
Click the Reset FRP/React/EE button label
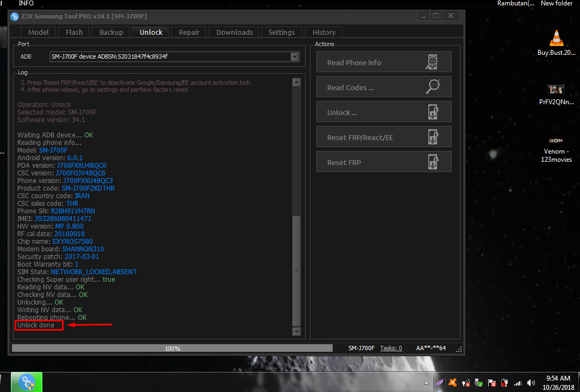pos(360,137)
